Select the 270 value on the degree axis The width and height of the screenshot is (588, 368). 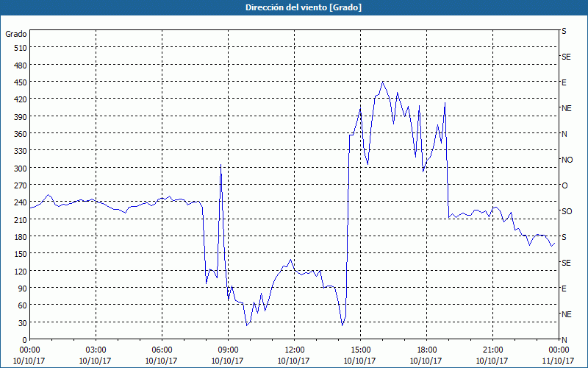click(21, 185)
